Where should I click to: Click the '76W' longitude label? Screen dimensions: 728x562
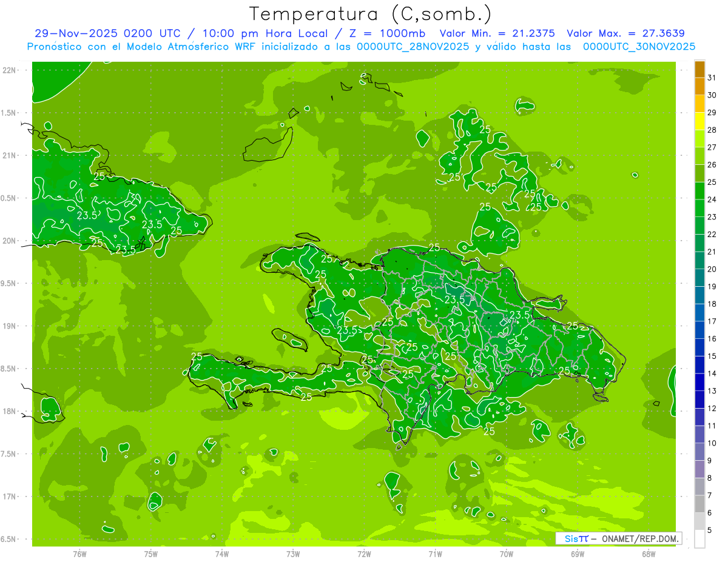(79, 554)
